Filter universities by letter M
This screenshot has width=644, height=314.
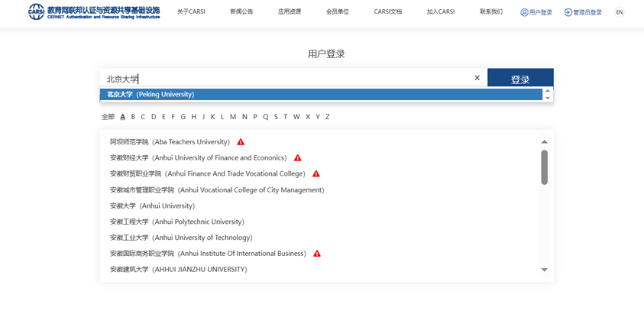(x=233, y=117)
